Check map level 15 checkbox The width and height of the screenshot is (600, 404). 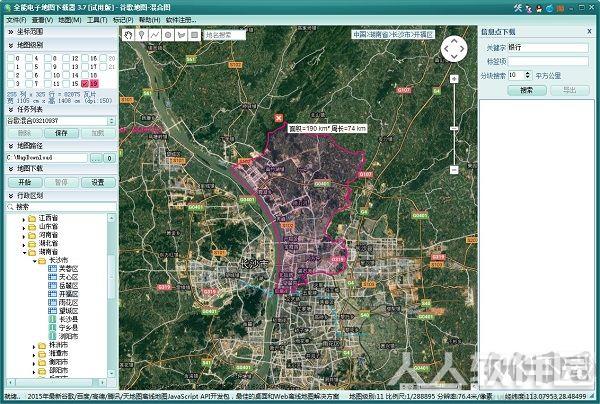(x=66, y=83)
